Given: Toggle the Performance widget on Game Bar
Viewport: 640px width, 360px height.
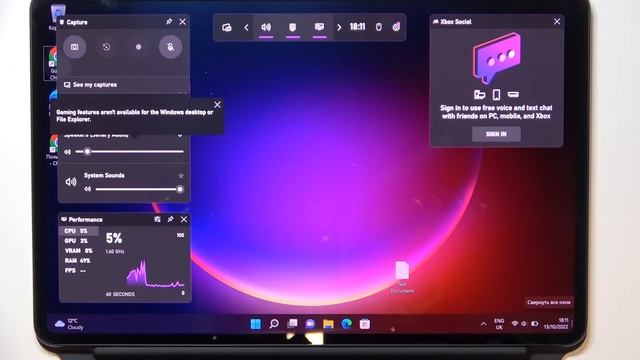Looking at the screenshot, I should (x=320, y=27).
